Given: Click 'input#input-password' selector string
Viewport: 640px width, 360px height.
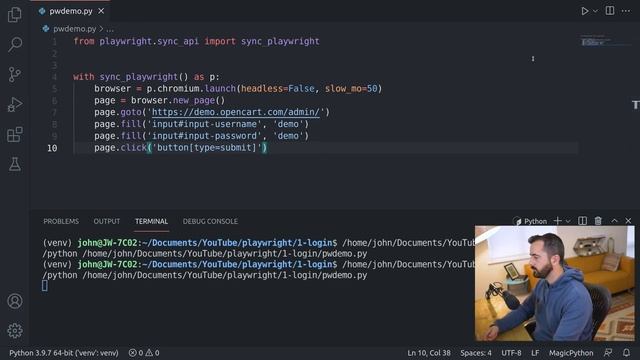Looking at the screenshot, I should point(204,136).
